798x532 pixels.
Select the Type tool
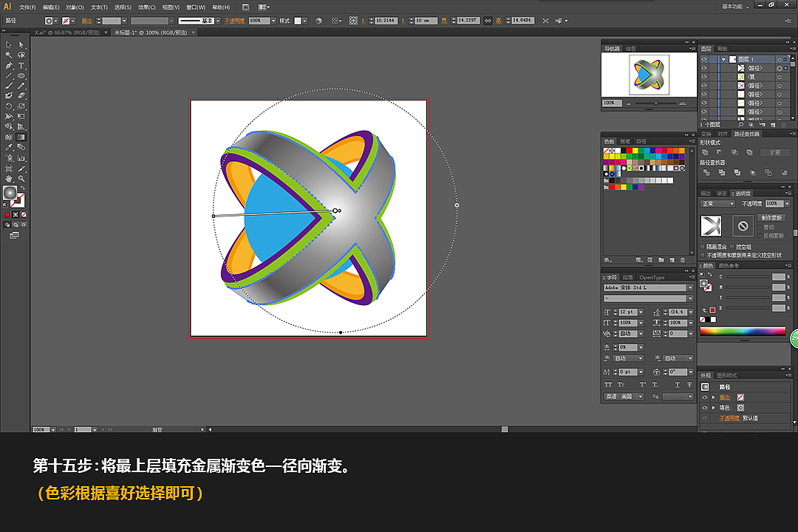(x=21, y=66)
